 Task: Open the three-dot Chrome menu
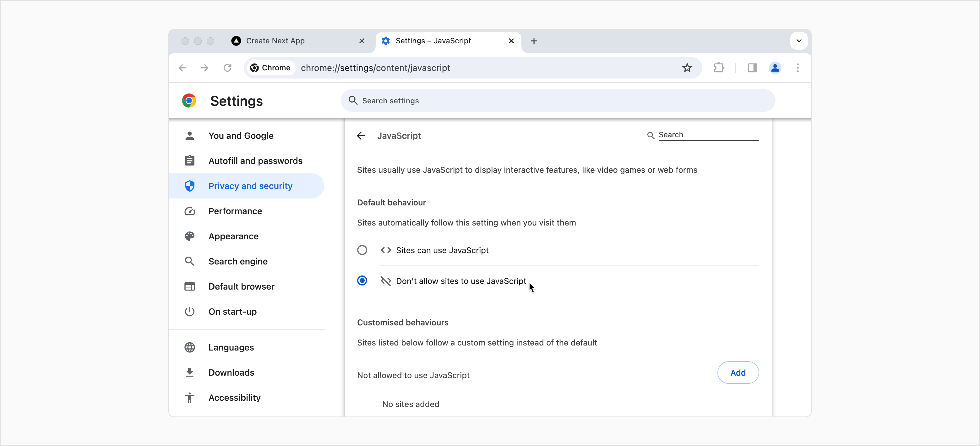pos(798,68)
